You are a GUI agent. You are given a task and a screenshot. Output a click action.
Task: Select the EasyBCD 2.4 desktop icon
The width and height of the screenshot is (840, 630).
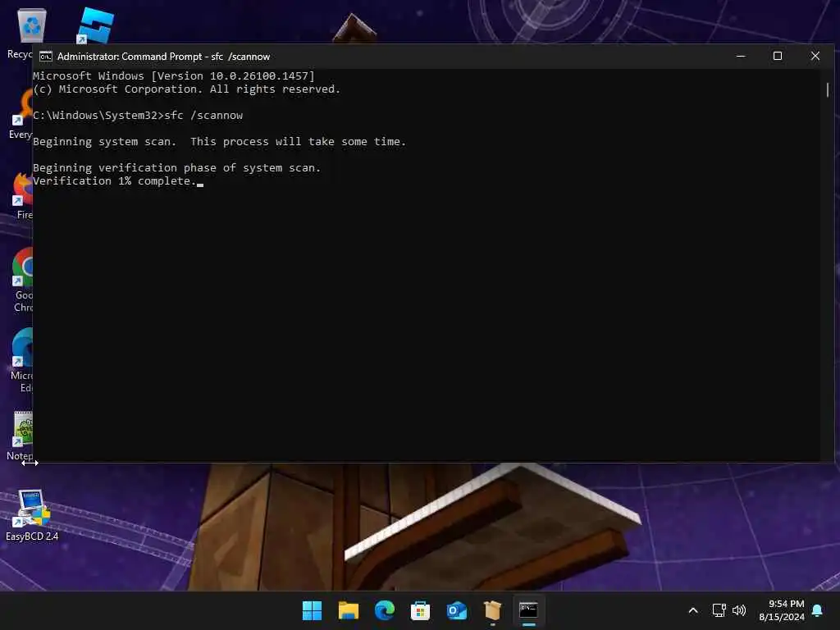[32, 515]
